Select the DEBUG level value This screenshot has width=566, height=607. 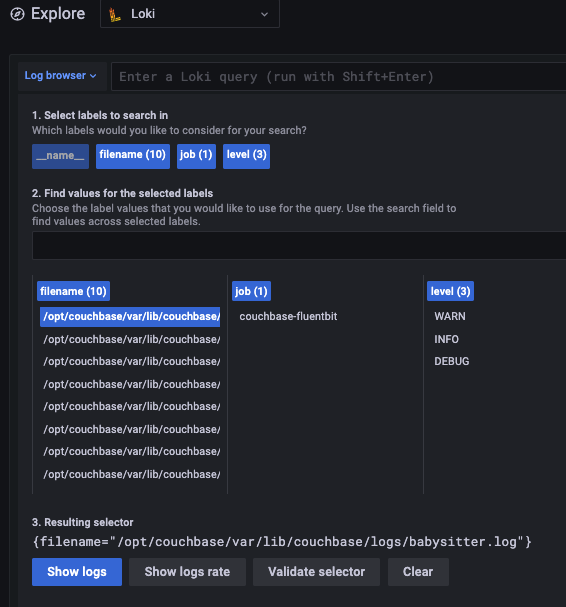[451, 362]
